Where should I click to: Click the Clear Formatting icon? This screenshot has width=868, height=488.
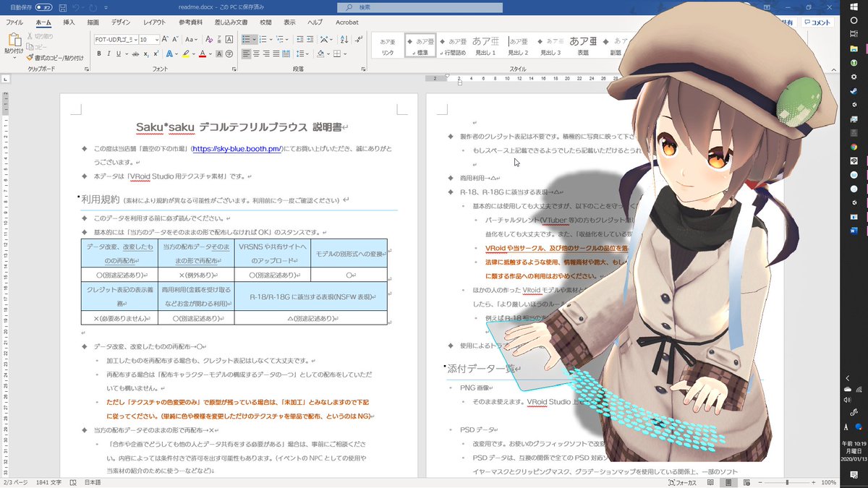tap(209, 39)
